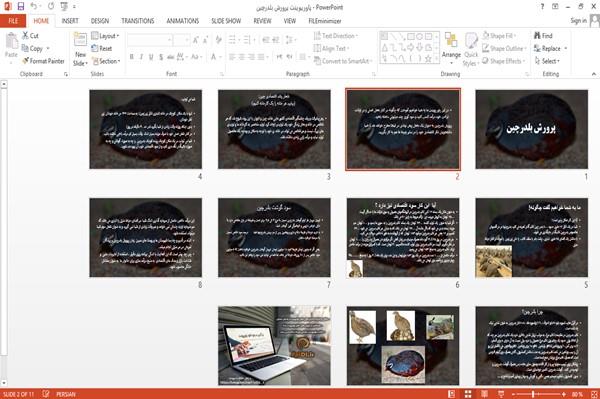Click the 80% zoom level button
This screenshot has width=600, height=399.
[577, 394]
